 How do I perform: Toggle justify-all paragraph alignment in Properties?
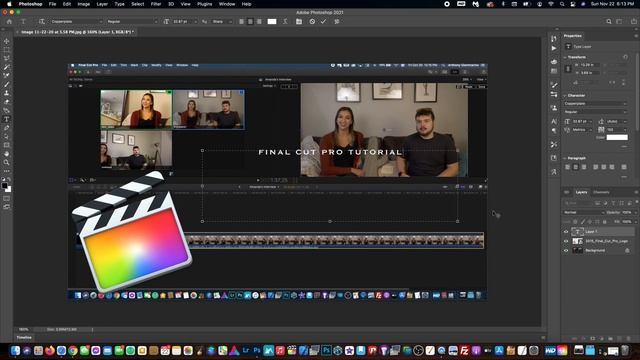point(624,167)
